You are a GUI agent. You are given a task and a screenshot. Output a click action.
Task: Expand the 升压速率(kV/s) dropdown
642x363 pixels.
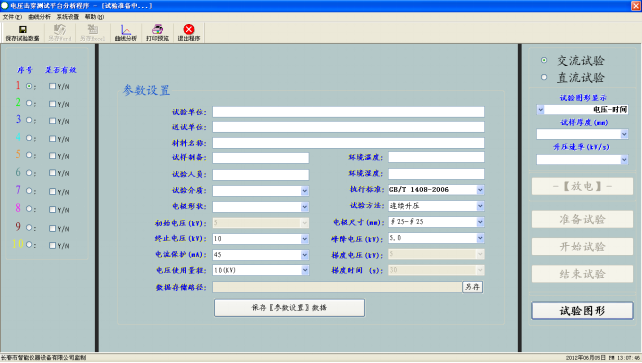624,160
